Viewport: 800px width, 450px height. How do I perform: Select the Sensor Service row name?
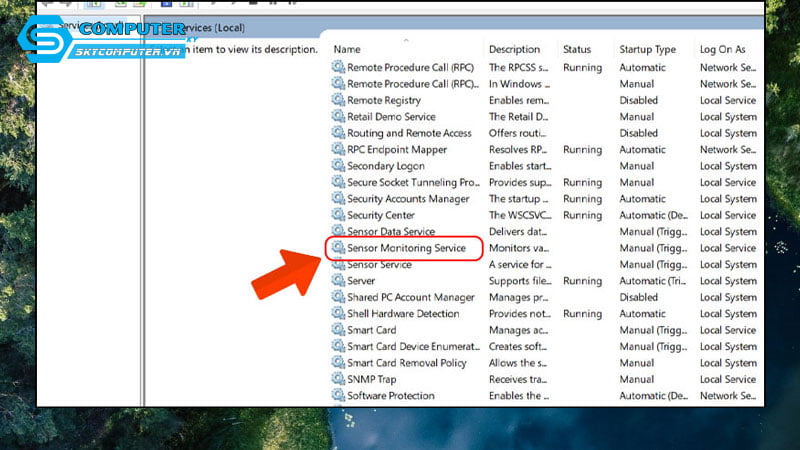point(379,264)
